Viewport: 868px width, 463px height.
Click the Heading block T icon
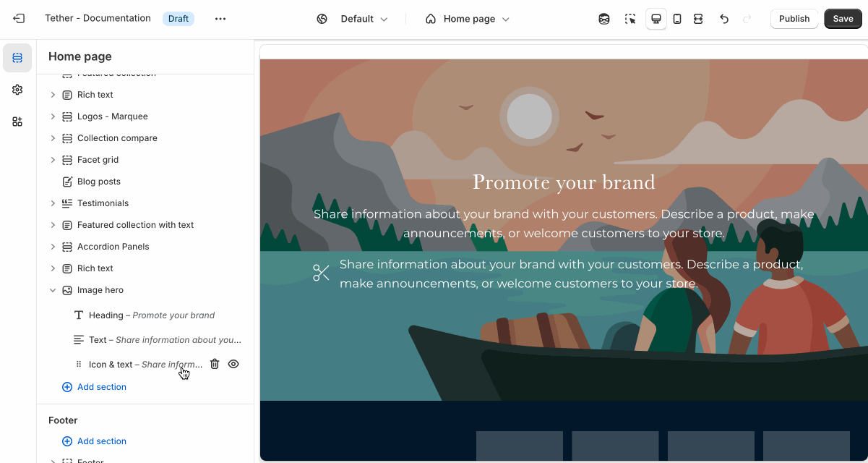coord(79,315)
